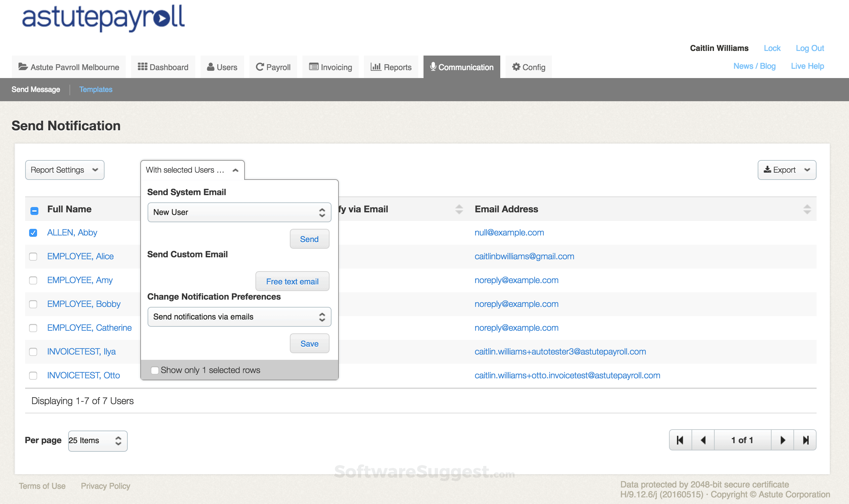This screenshot has width=849, height=504.
Task: Open the Communication microphone tab icon
Action: pos(433,66)
